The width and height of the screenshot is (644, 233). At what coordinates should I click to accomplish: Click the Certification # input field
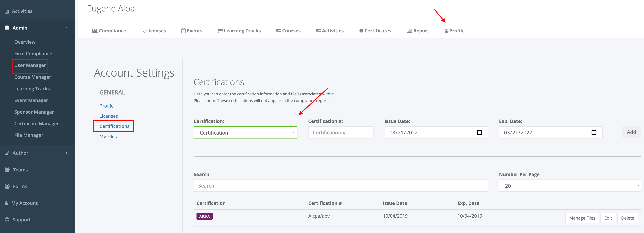click(x=341, y=132)
